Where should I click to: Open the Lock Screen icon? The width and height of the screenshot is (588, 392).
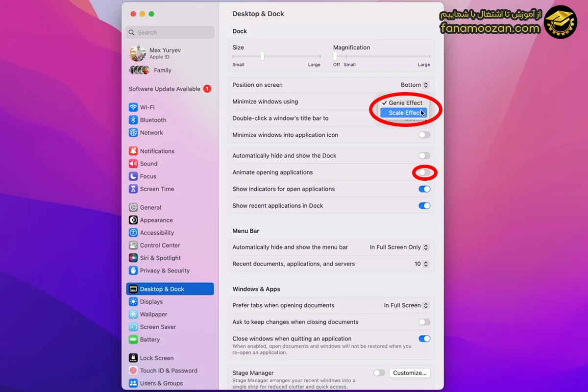point(133,358)
